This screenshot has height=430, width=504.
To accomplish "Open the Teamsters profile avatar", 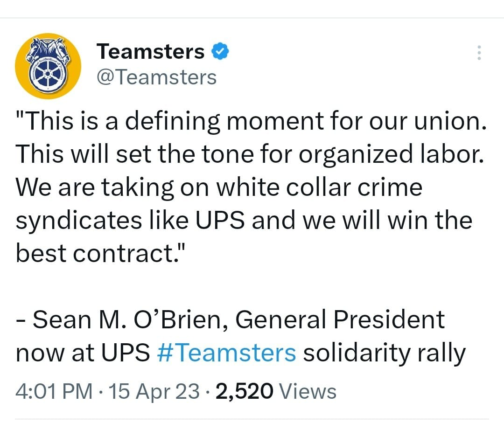I will point(48,66).
